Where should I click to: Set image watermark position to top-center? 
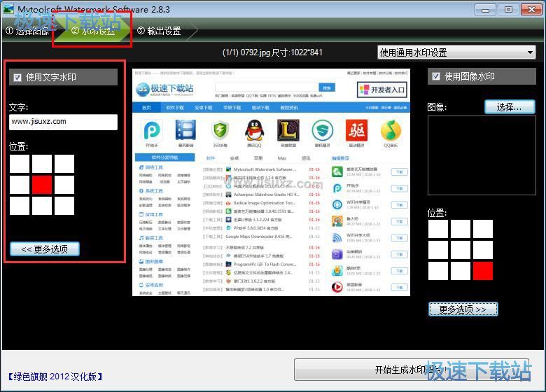point(461,229)
